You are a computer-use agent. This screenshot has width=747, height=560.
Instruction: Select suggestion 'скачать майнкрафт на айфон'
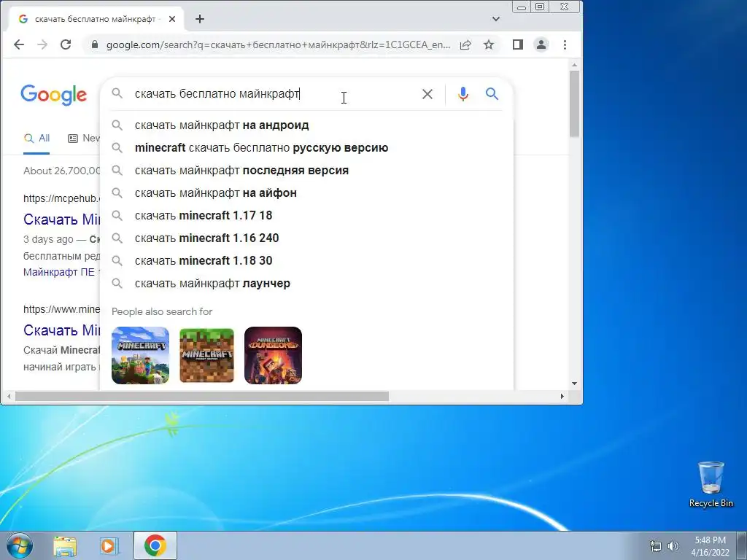click(307, 192)
